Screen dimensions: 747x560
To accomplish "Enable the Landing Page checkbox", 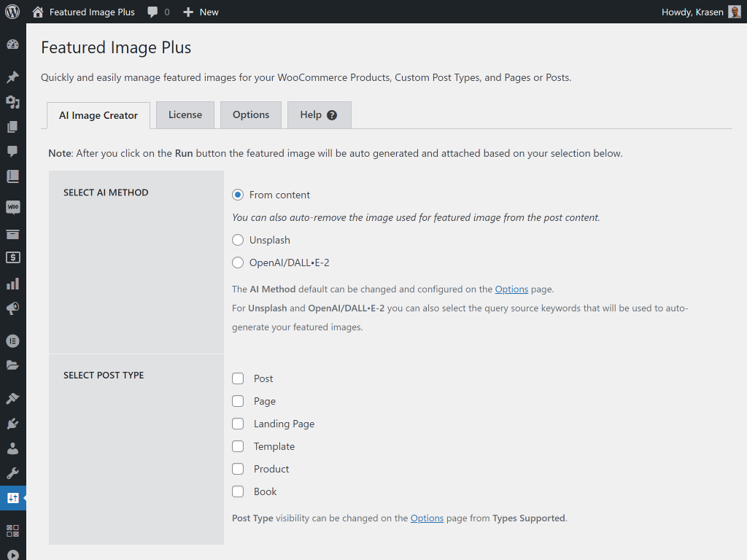I will (x=238, y=424).
